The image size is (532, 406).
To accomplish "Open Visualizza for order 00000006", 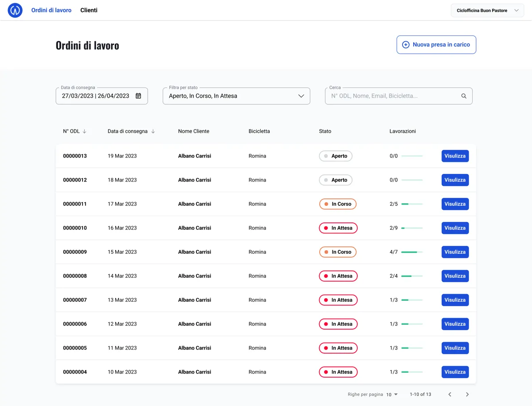I will tap(455, 324).
